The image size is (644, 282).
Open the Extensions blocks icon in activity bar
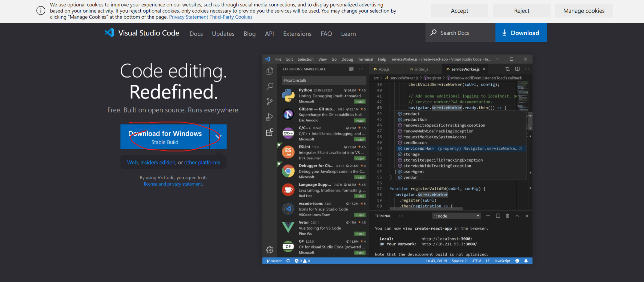(x=270, y=132)
